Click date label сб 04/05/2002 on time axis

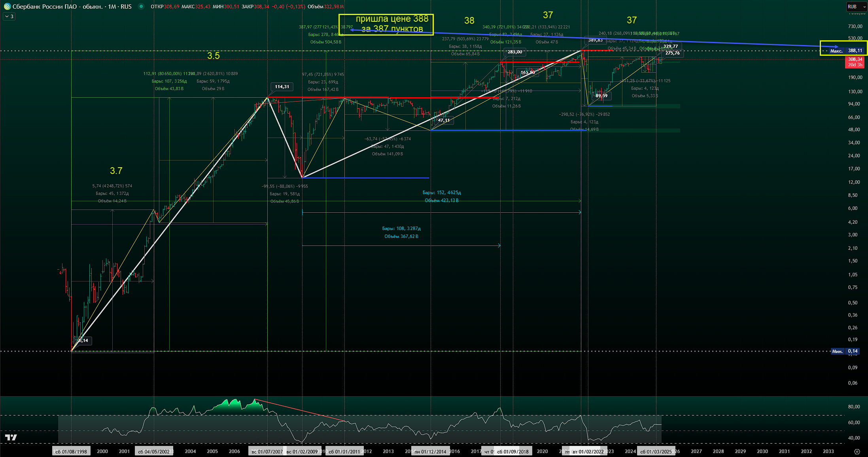tap(154, 451)
